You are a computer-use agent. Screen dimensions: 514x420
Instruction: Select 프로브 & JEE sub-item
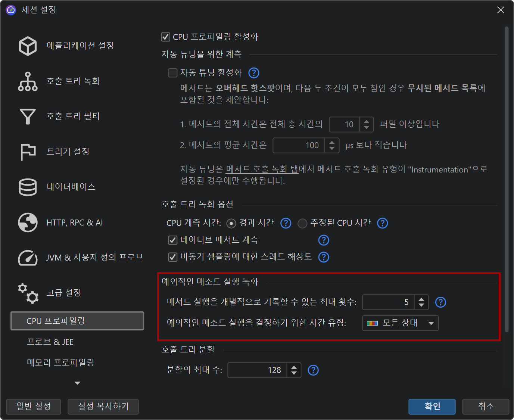[77, 342]
